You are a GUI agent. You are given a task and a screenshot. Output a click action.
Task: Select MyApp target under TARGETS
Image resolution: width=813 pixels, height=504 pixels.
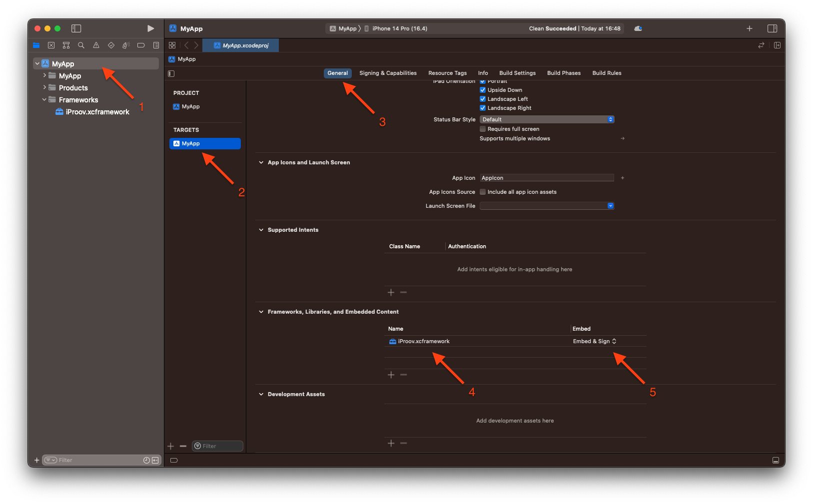click(x=205, y=143)
